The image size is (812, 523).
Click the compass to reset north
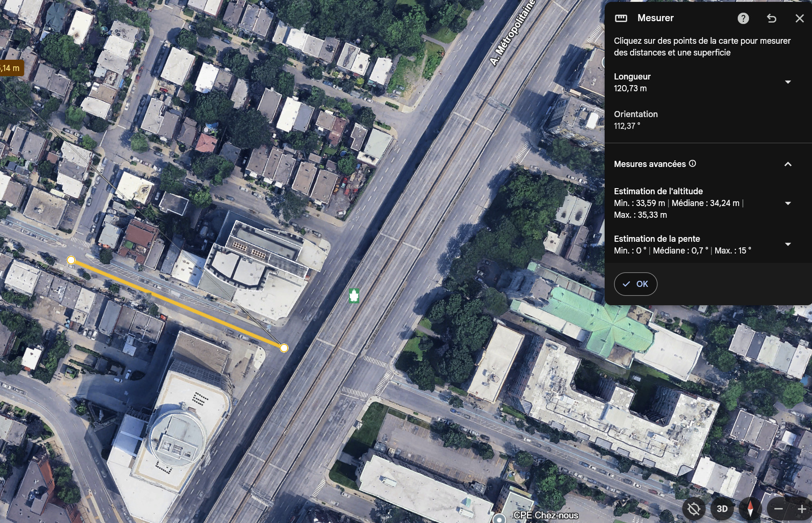[750, 509]
